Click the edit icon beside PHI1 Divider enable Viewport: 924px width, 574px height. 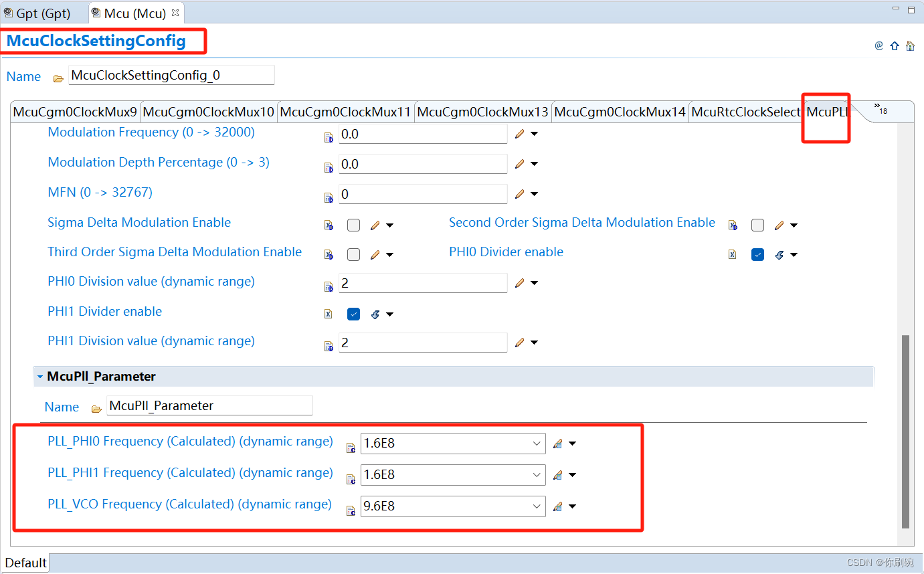pyautogui.click(x=375, y=314)
